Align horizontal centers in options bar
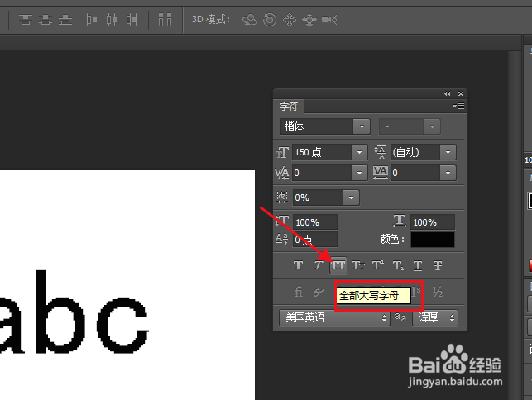This screenshot has height=400, width=532. pos(112,20)
